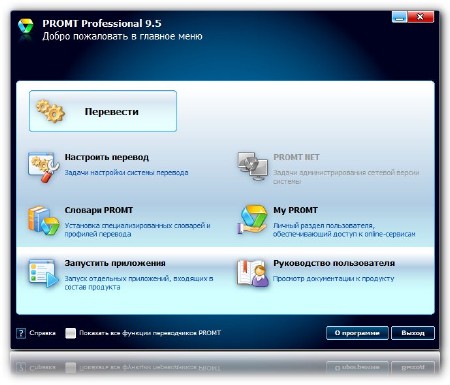
Task: Follow the Запуск отдельных приложений link
Action: [x=139, y=283]
